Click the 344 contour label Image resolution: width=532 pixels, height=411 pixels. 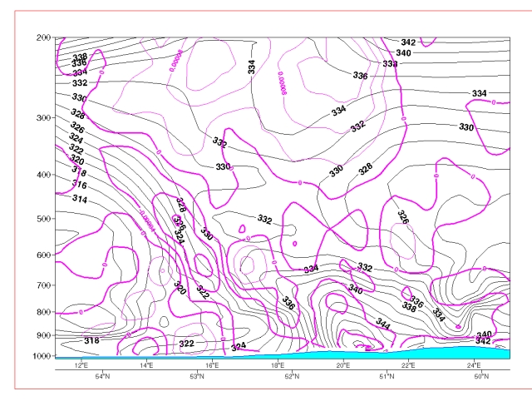tap(382, 322)
